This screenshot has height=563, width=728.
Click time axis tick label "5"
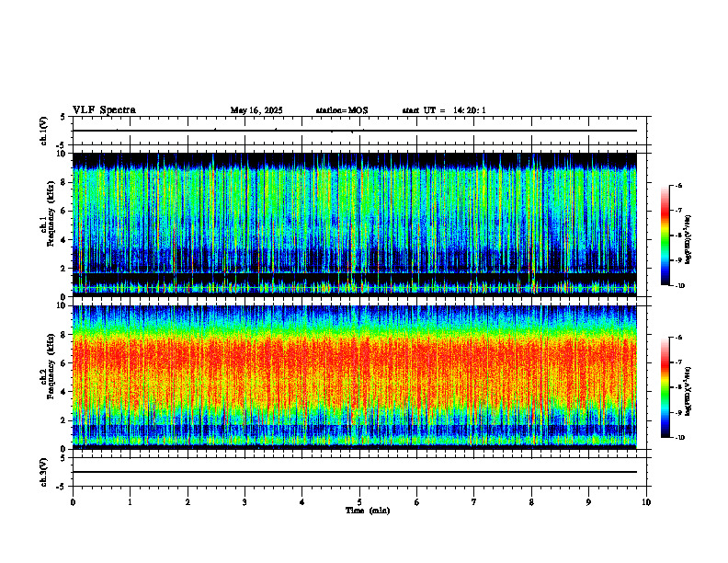[359, 502]
